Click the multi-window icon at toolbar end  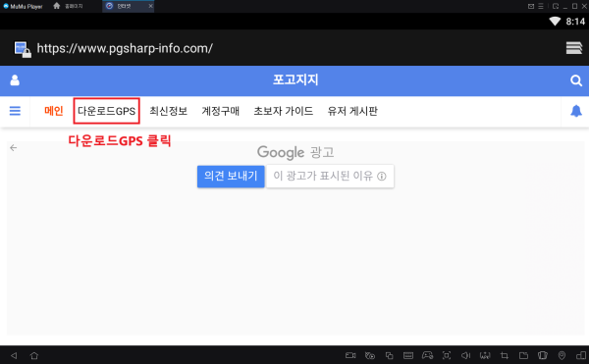coord(581,355)
